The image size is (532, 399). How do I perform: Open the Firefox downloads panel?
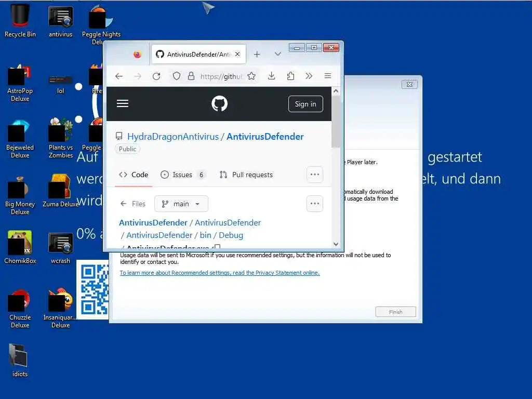coord(271,76)
